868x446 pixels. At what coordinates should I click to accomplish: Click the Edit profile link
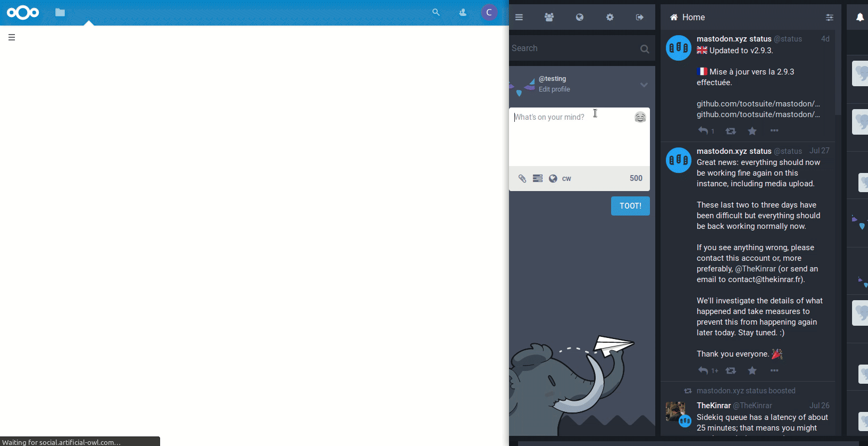(x=554, y=89)
